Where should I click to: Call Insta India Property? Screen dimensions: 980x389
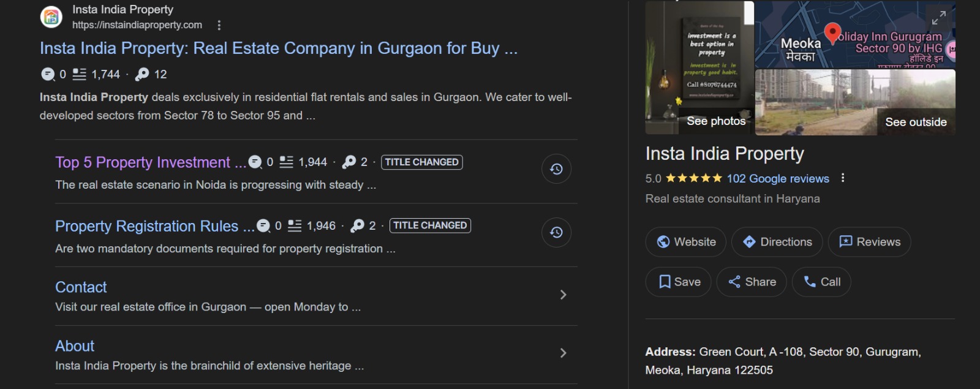coord(821,282)
